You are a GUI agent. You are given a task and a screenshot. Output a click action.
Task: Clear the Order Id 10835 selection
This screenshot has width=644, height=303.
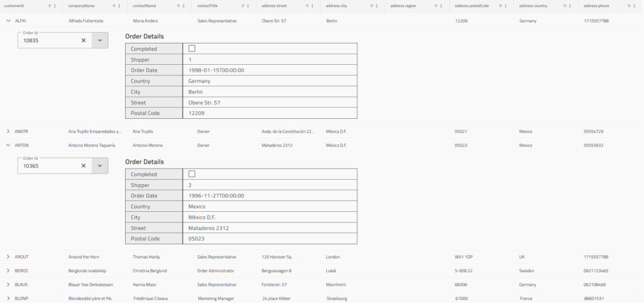pos(84,40)
